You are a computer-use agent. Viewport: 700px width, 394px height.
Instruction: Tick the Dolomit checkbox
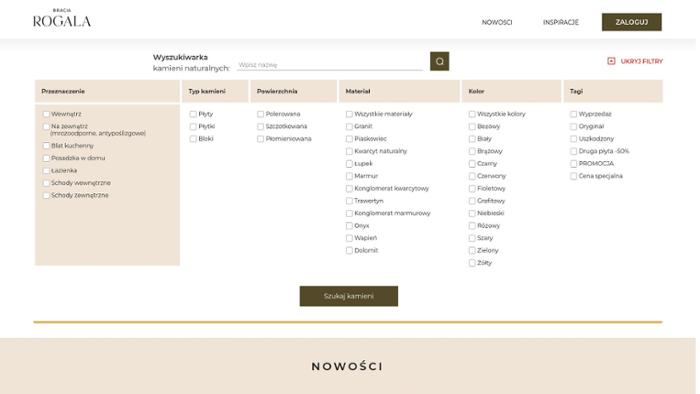point(349,251)
